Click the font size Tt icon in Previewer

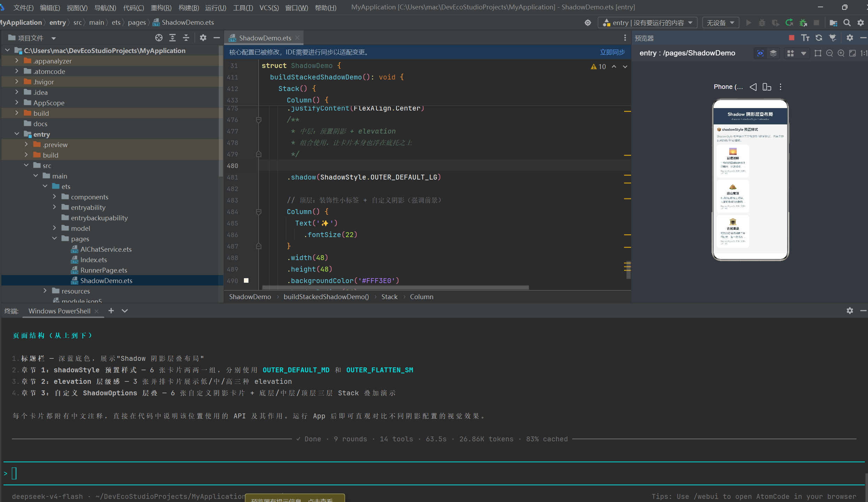point(805,38)
